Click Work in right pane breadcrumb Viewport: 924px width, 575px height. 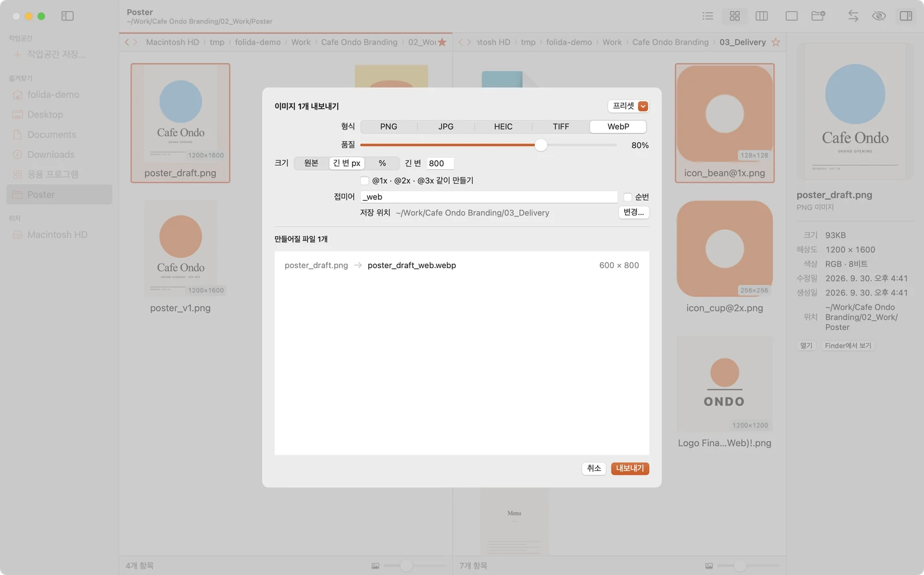(612, 42)
